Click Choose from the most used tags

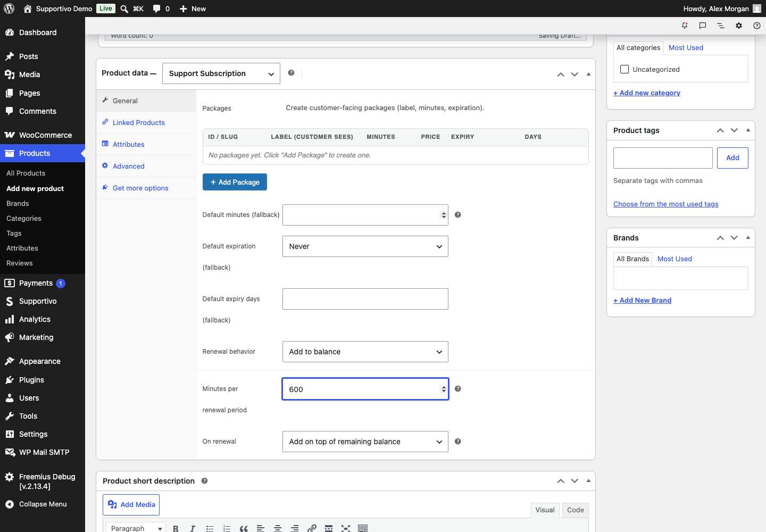pyautogui.click(x=665, y=204)
